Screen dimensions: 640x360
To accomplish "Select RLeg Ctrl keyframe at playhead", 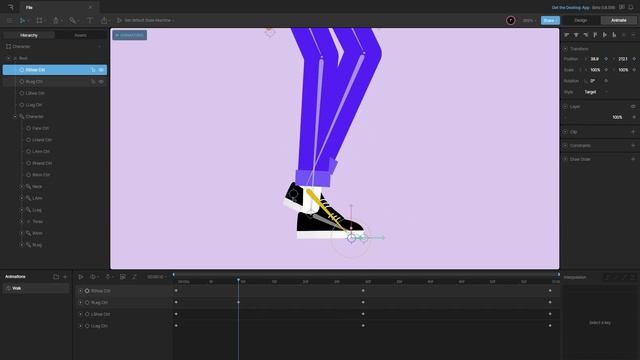I will [238, 302].
